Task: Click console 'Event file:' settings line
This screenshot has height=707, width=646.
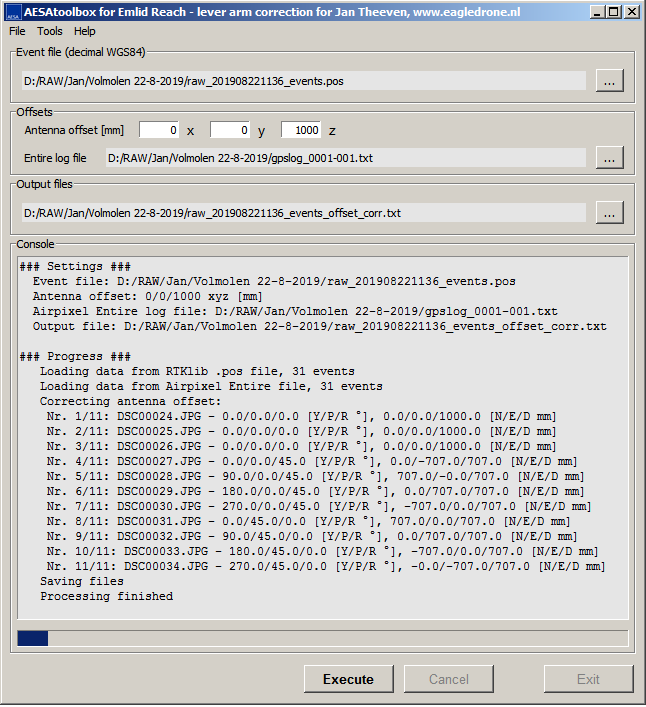Action: [x=274, y=281]
